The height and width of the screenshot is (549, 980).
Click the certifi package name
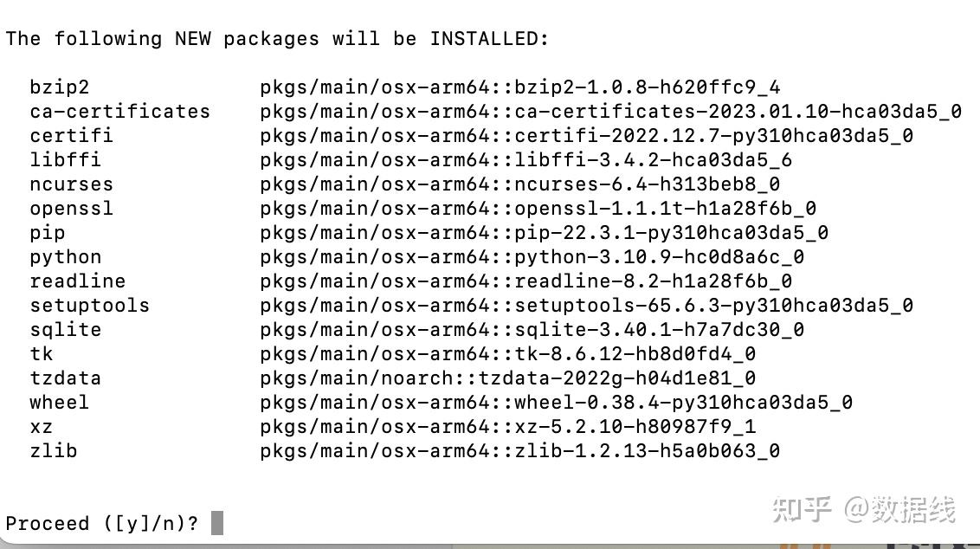pos(71,136)
